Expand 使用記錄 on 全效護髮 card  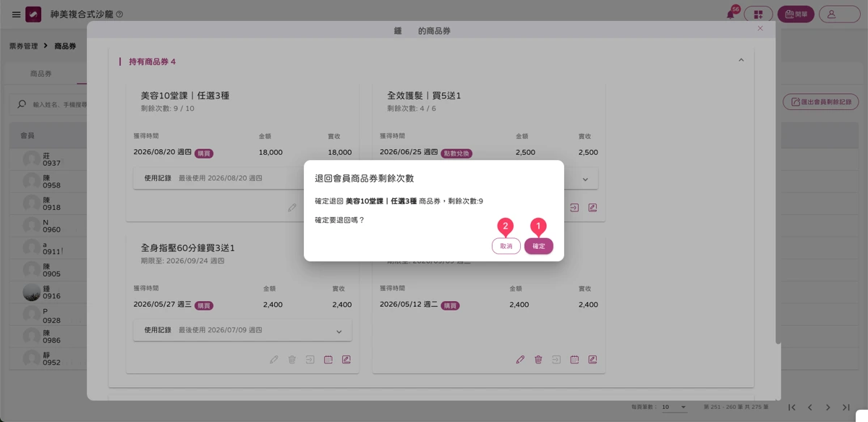[x=585, y=179]
